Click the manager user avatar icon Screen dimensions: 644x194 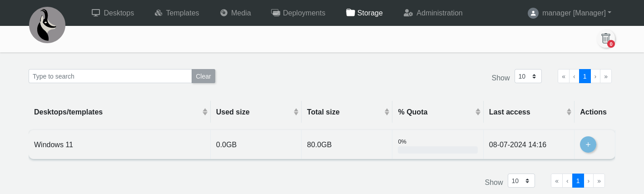click(x=533, y=13)
